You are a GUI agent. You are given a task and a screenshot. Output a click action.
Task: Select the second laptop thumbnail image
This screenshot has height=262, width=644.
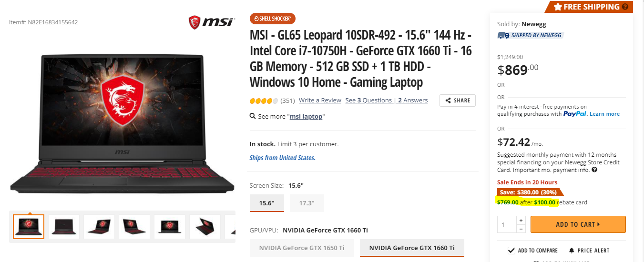(64, 227)
